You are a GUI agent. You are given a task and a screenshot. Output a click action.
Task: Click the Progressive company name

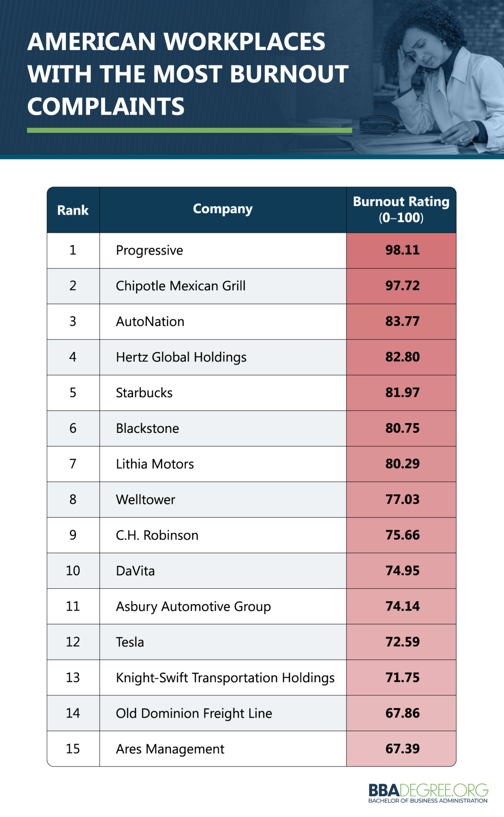pyautogui.click(x=150, y=251)
